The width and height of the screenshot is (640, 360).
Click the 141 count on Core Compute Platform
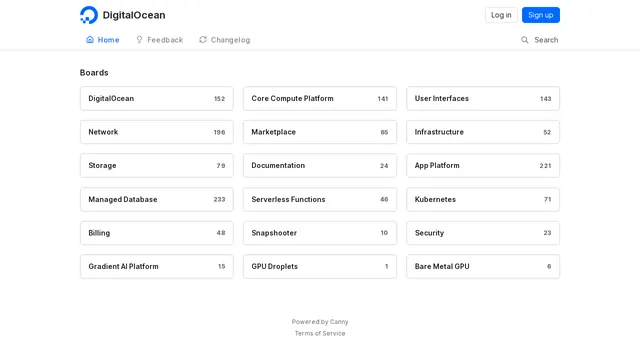[382, 99]
